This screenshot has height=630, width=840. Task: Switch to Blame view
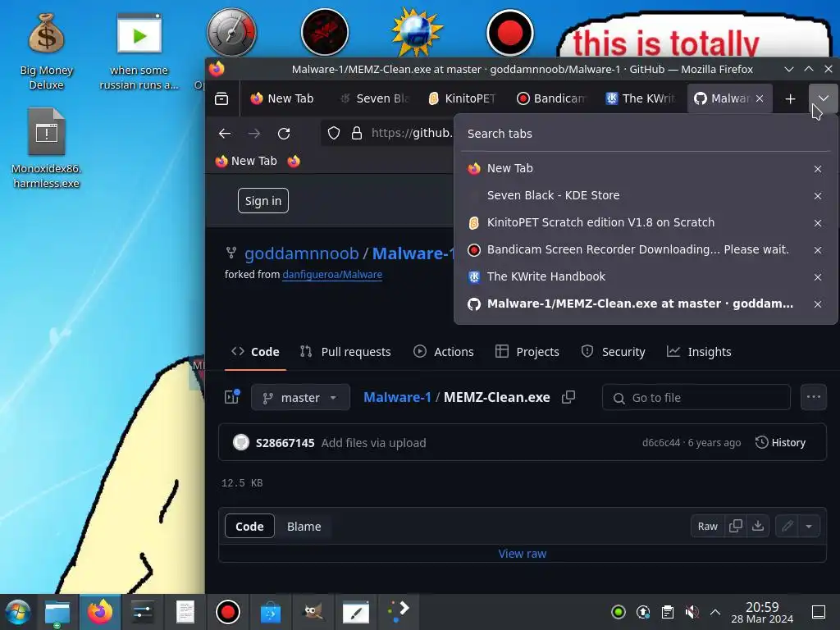304,527
